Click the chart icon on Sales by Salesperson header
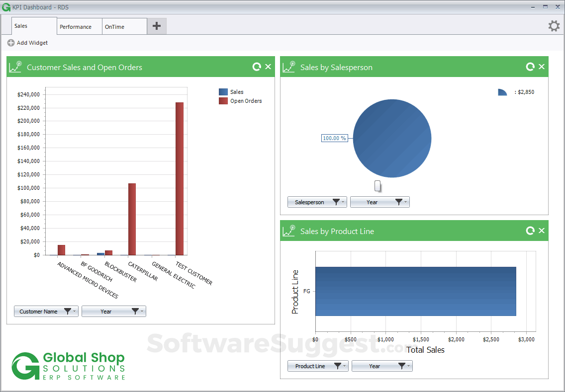The width and height of the screenshot is (565, 392). click(x=288, y=66)
